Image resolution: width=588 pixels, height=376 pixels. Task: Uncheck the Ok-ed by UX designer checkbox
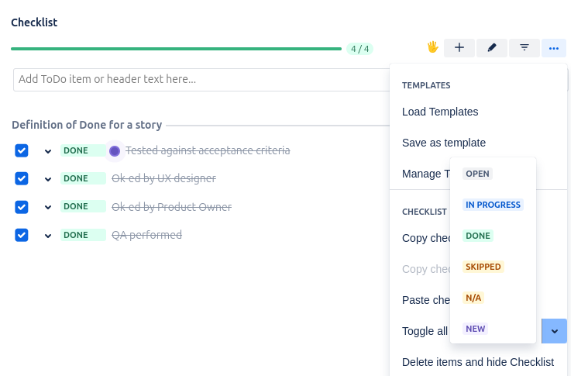[x=22, y=178]
